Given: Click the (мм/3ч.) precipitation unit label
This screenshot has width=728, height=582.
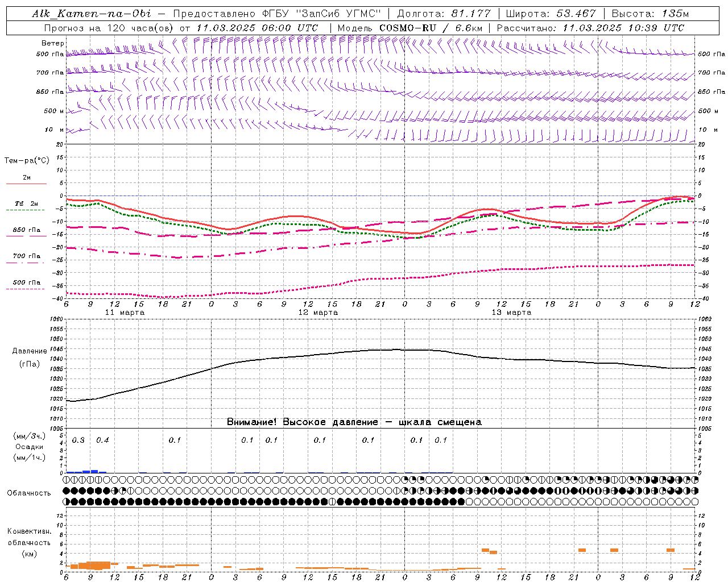Looking at the screenshot, I should [30, 436].
